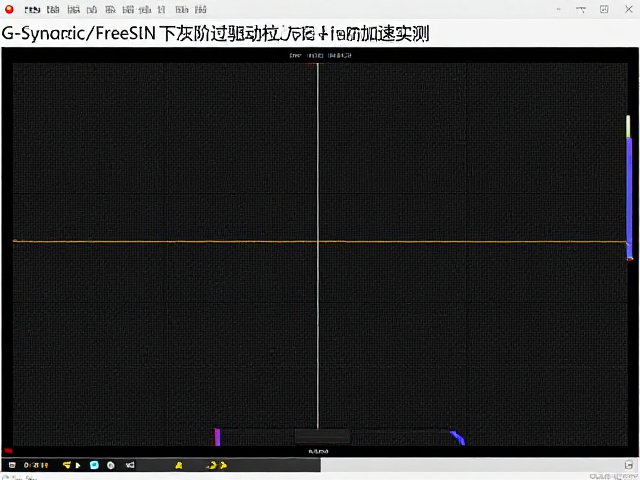Open the first menu next to red app icon

coord(32,9)
